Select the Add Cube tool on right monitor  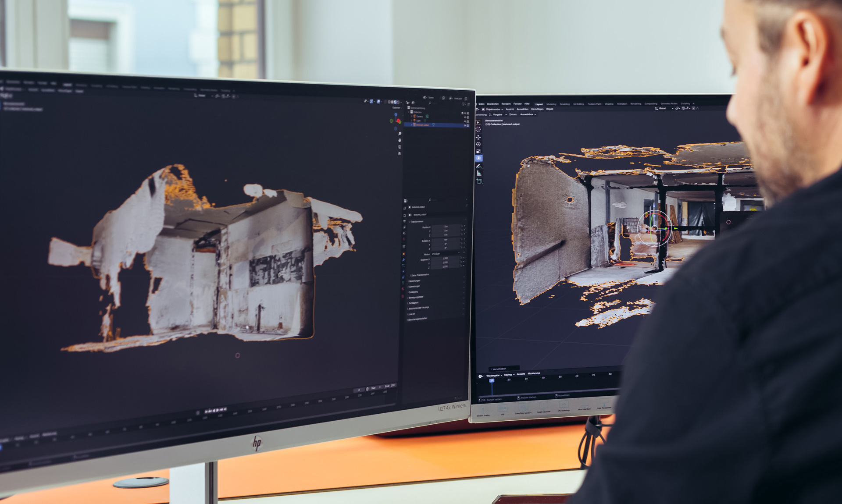pyautogui.click(x=479, y=181)
